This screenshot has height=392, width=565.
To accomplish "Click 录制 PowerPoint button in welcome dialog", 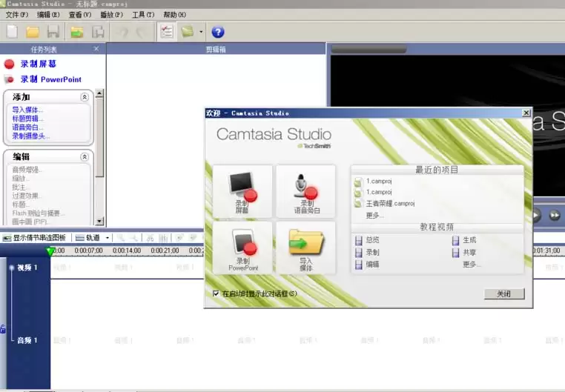I will 242,248.
